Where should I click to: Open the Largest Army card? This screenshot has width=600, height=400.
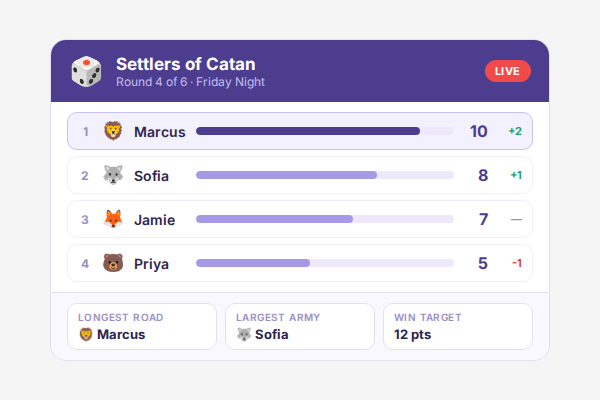pos(300,326)
